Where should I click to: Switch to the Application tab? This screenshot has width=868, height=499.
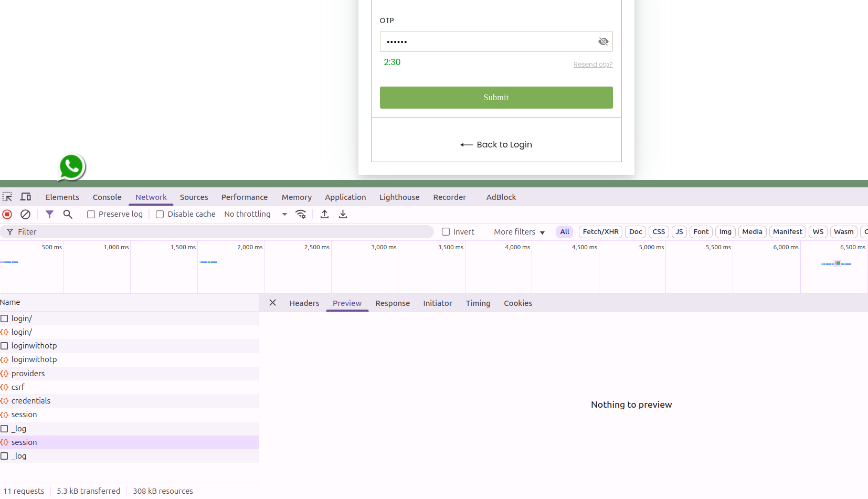pos(345,197)
